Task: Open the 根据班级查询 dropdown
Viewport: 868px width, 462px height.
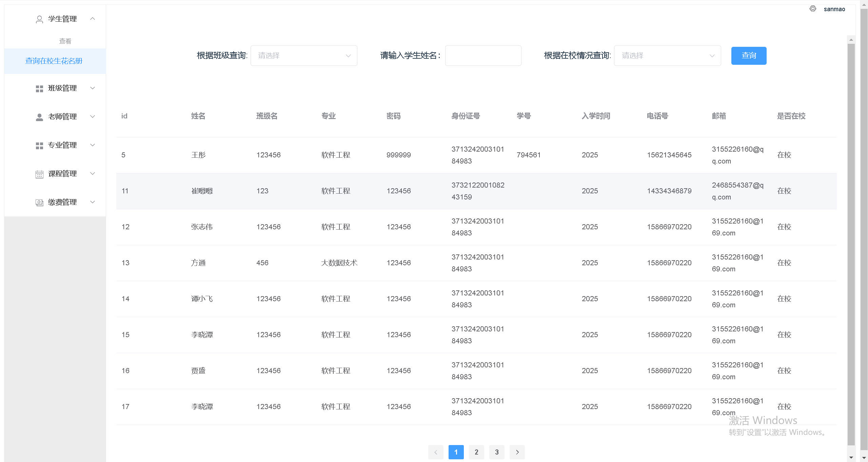Action: [303, 56]
